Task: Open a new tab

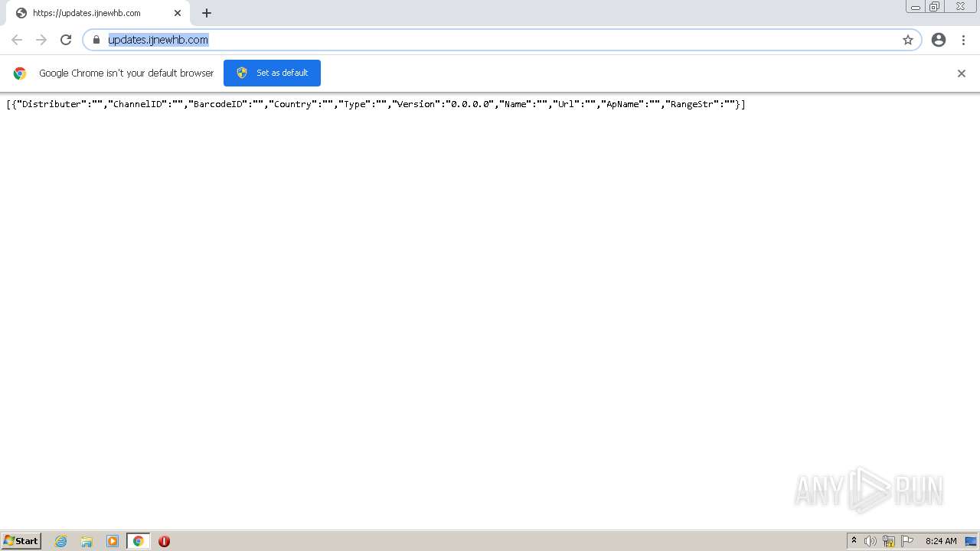Action: tap(207, 13)
